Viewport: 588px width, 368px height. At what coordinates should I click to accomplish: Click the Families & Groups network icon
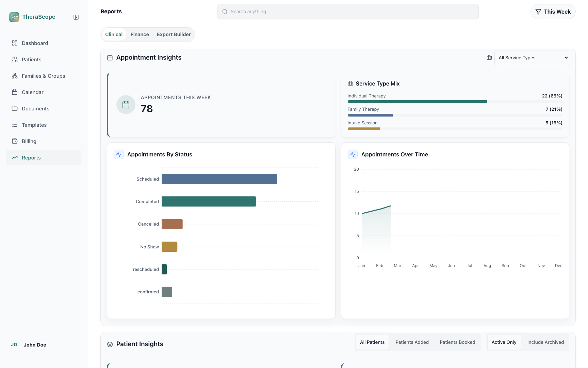pyautogui.click(x=15, y=76)
